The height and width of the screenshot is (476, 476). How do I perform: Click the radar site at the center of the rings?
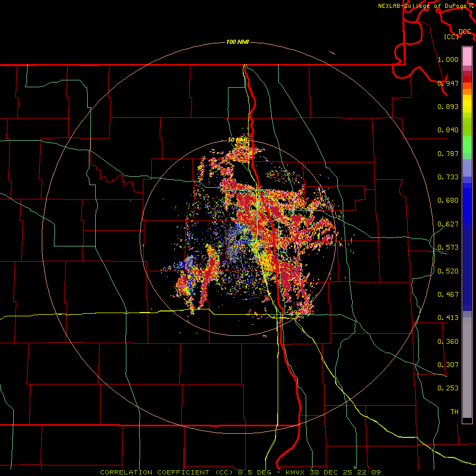coord(238,238)
